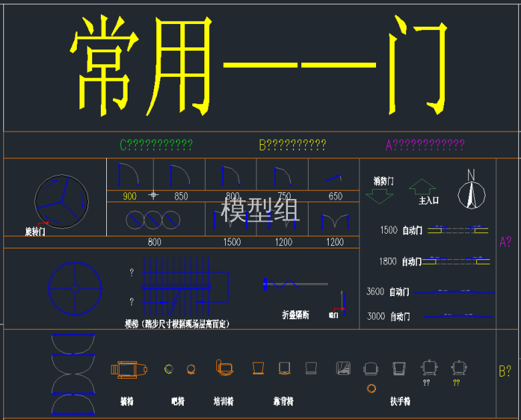Select the triple circle 800 door symbol
Image resolution: width=521 pixels, height=420 pixels.
(x=154, y=219)
